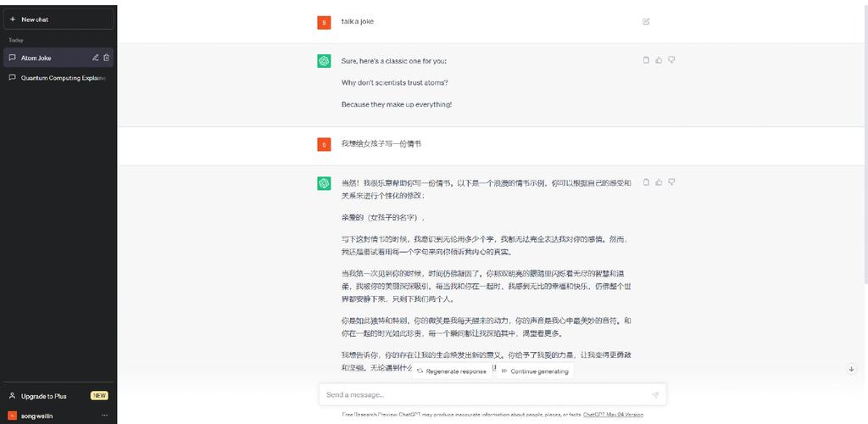The height and width of the screenshot is (424, 868).
Task: Copy the Chinese love letter response
Action: tap(646, 182)
